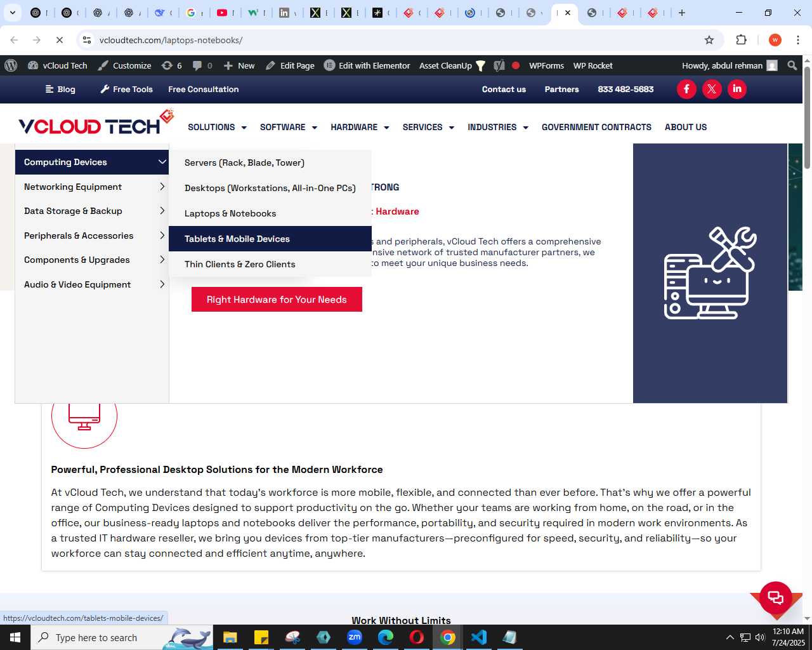
Task: Select Desktops (Workstations, All-in-One PCs)
Action: (x=270, y=188)
